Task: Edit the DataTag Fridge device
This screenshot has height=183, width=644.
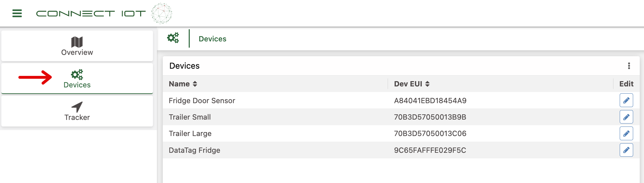Action: pos(626,150)
